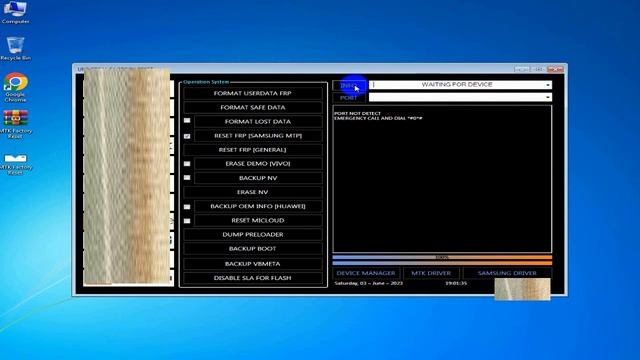This screenshot has height=360, width=640.
Task: Click the SAMSUNG DRIVER button
Action: [x=507, y=273]
